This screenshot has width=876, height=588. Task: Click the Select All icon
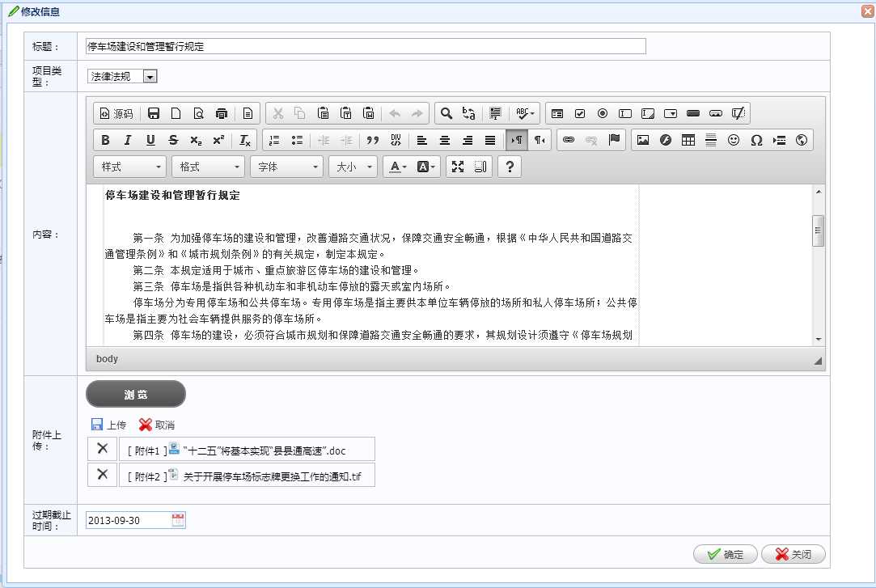(495, 113)
